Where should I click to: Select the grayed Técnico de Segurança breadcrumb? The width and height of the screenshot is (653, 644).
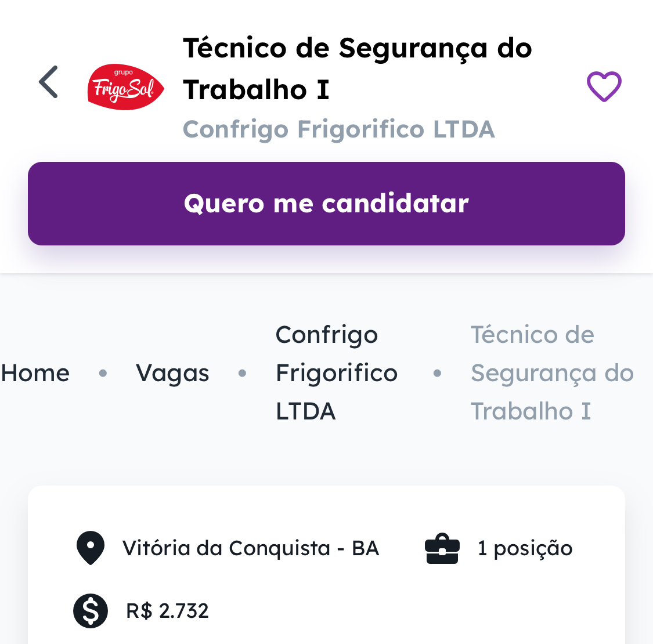tap(552, 373)
